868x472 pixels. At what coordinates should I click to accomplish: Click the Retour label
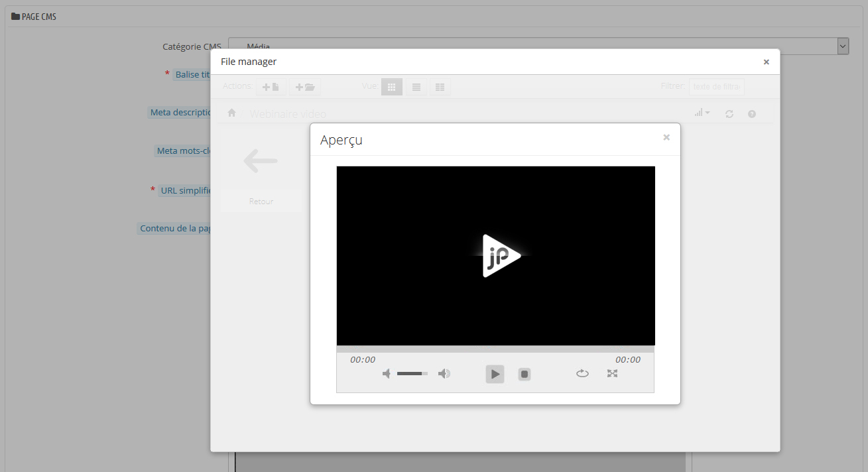click(x=261, y=201)
